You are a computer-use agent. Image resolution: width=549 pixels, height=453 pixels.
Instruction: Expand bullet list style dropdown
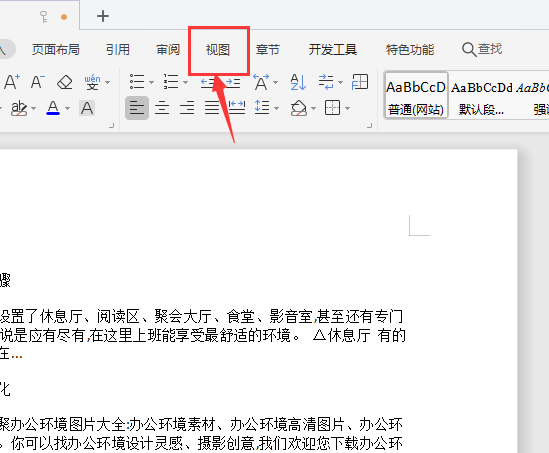pos(151,83)
